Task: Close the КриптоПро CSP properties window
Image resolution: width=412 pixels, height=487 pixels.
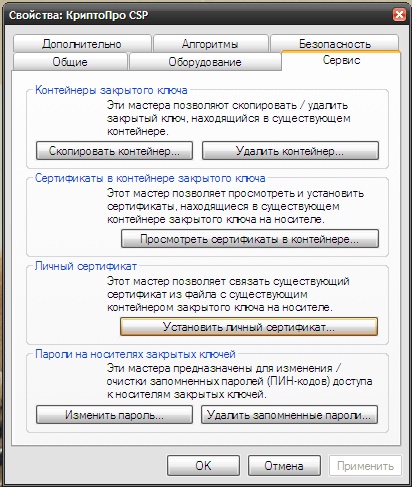Action: coord(399,15)
